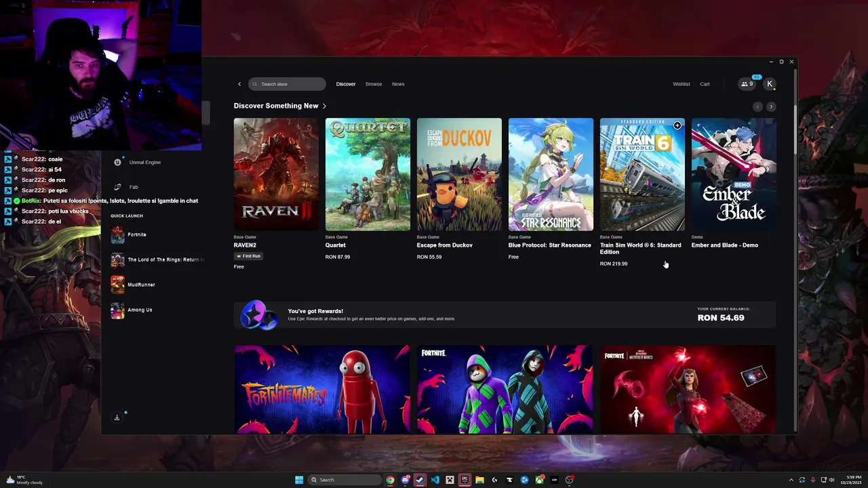Image resolution: width=868 pixels, height=488 pixels.
Task: Open the Wishlist page
Action: pos(682,84)
